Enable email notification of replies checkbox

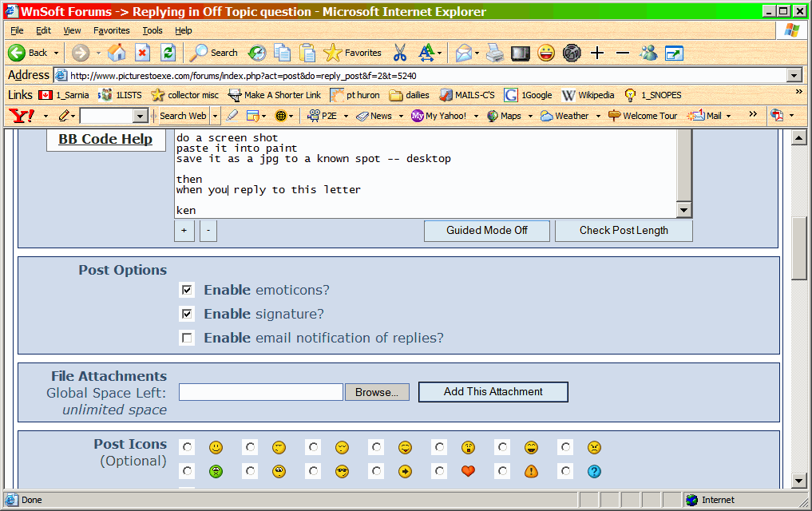pos(187,338)
